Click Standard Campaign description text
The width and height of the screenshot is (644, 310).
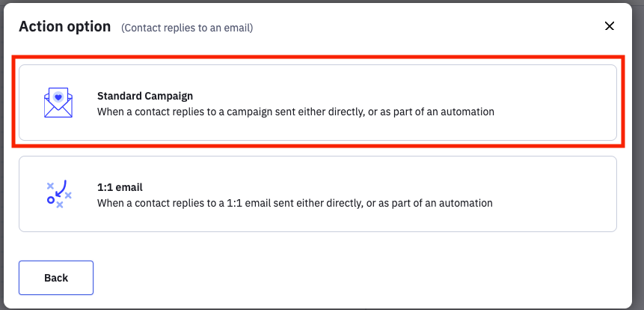(295, 112)
